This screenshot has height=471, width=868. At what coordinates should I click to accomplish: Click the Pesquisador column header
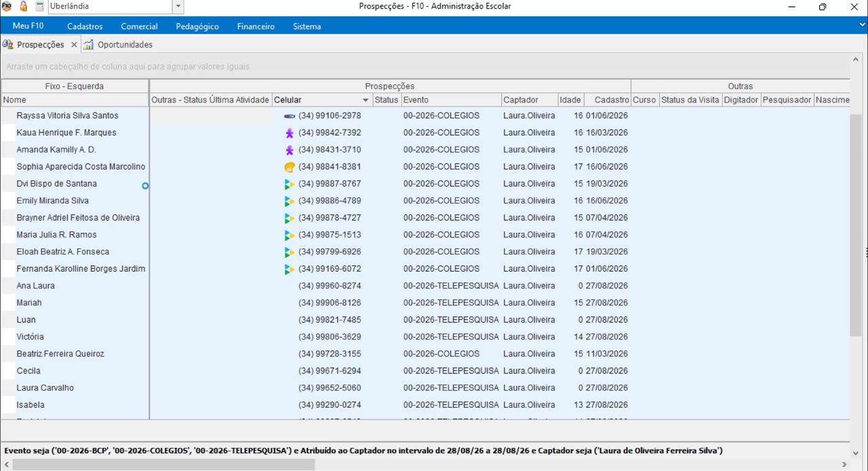coord(787,100)
